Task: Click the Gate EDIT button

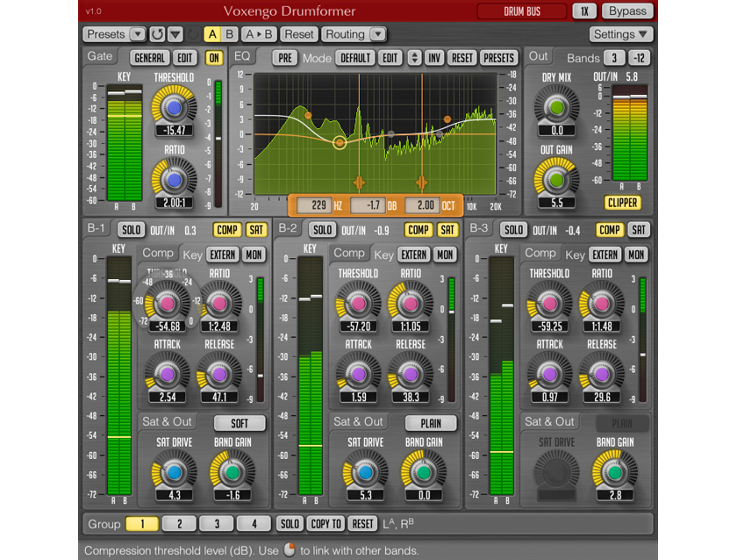Action: point(185,58)
